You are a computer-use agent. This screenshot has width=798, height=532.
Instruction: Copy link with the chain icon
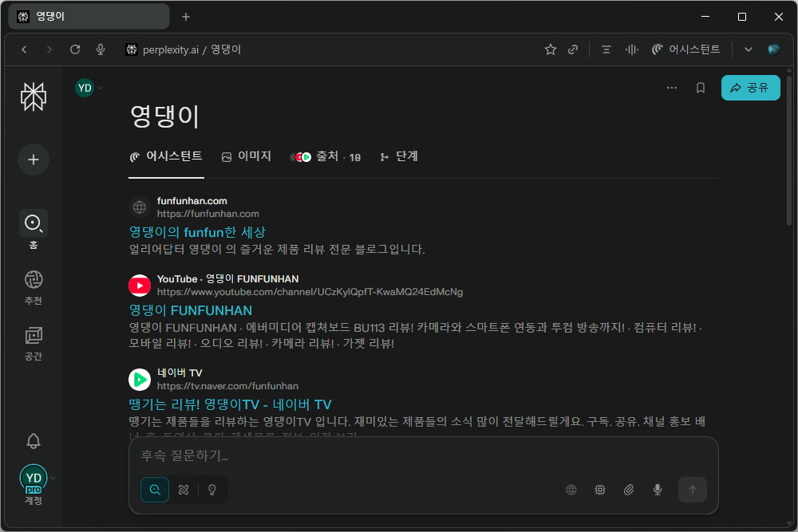pyautogui.click(x=573, y=49)
